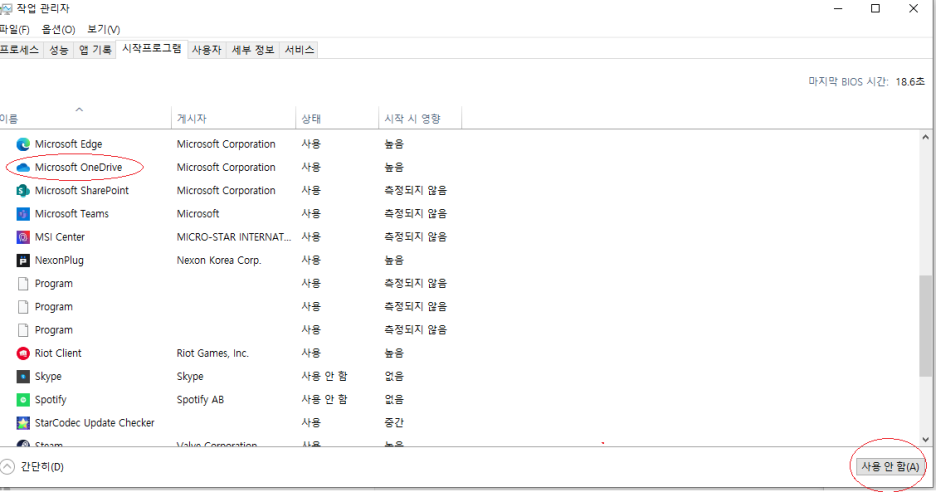Click Spotify AB publisher cell
The height and width of the screenshot is (492, 936).
pos(200,400)
